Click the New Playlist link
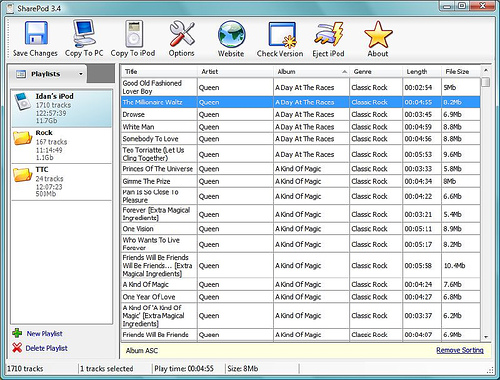Image resolution: width=500 pixels, height=380 pixels. coord(45,333)
